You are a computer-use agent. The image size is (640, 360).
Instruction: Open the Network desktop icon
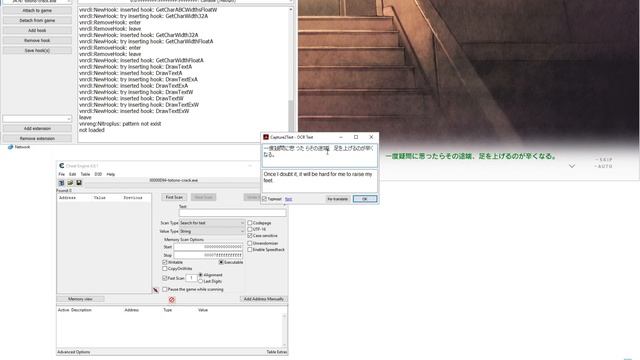click(19, 147)
